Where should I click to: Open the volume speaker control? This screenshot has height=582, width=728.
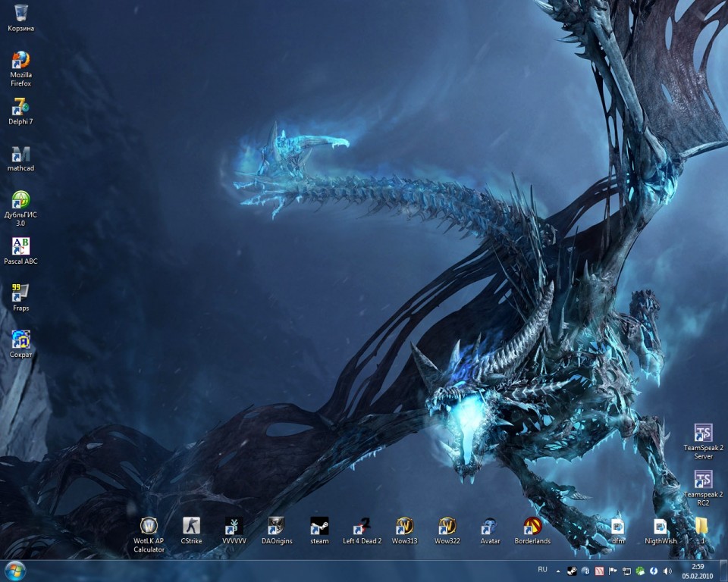point(667,571)
